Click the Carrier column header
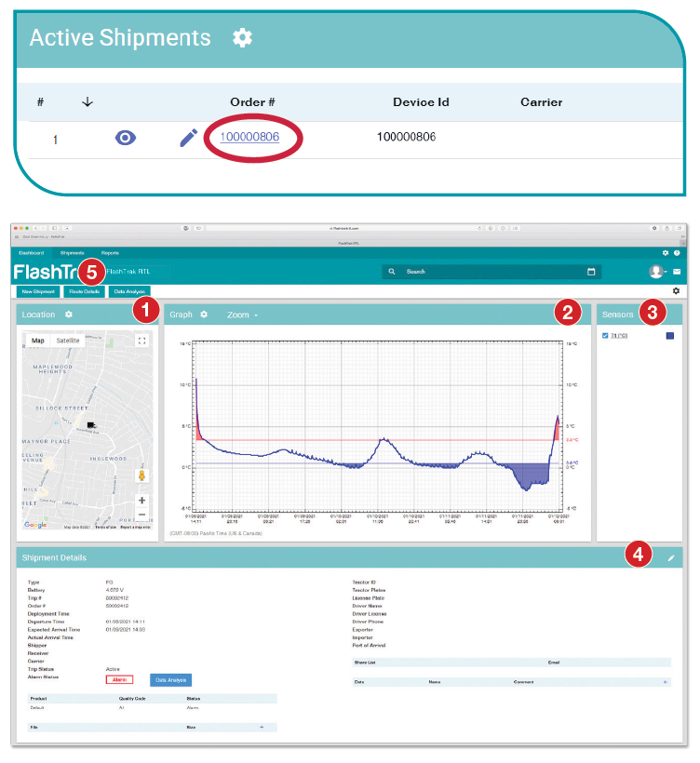This screenshot has width=700, height=763. pos(542,102)
